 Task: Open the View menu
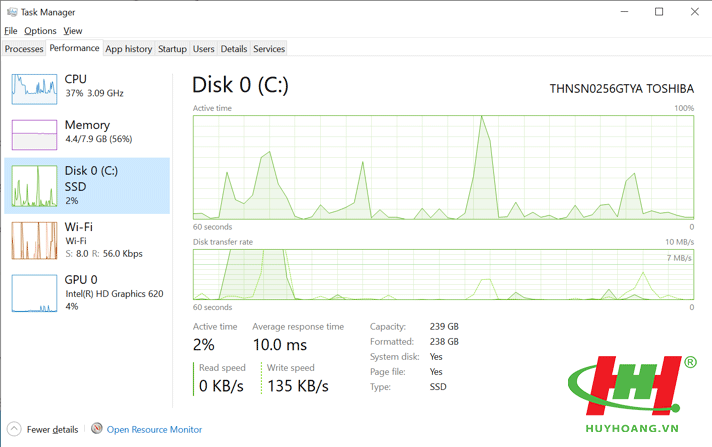point(73,31)
